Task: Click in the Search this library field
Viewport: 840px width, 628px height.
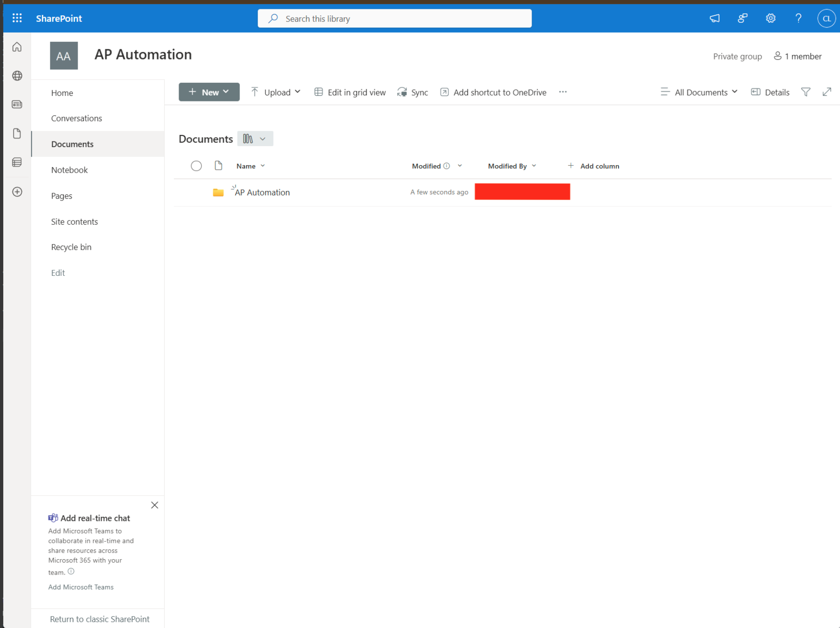Action: 394,19
